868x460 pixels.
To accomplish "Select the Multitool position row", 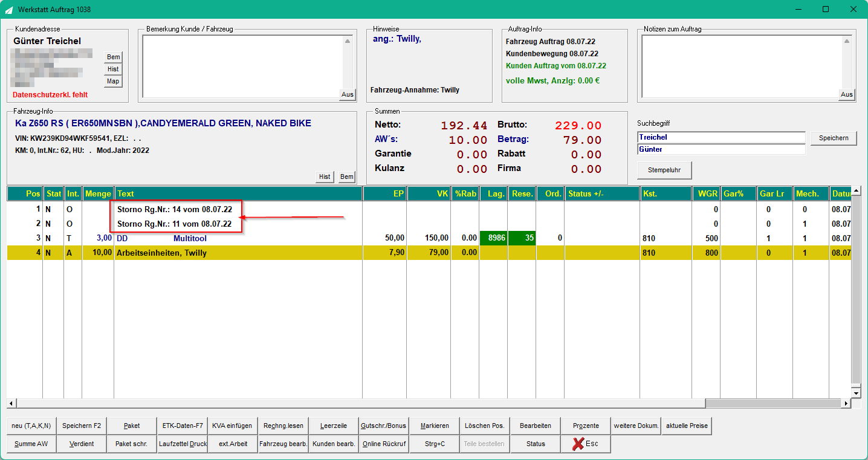I will point(429,238).
